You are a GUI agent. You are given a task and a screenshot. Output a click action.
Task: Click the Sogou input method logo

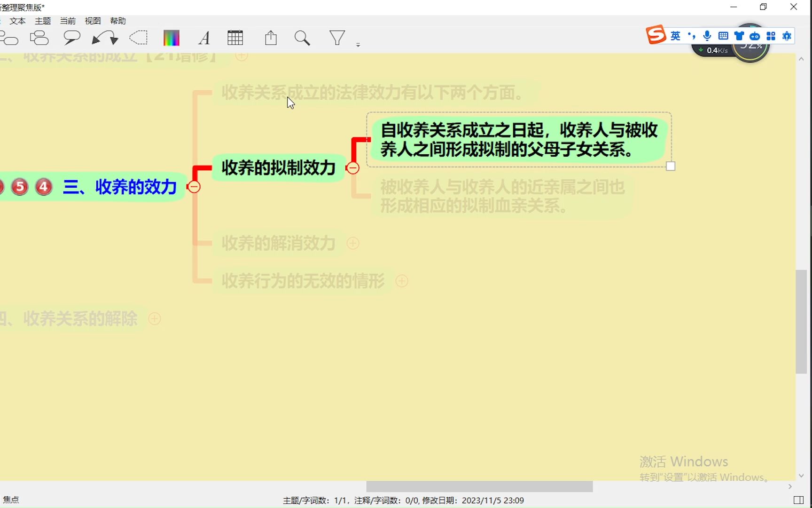[656, 35]
